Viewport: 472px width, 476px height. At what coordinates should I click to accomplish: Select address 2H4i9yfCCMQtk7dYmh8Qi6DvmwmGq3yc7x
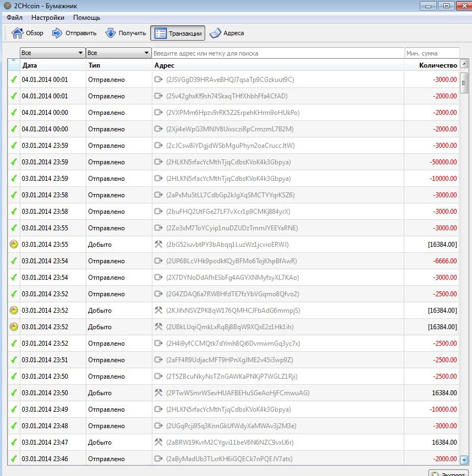tap(233, 344)
